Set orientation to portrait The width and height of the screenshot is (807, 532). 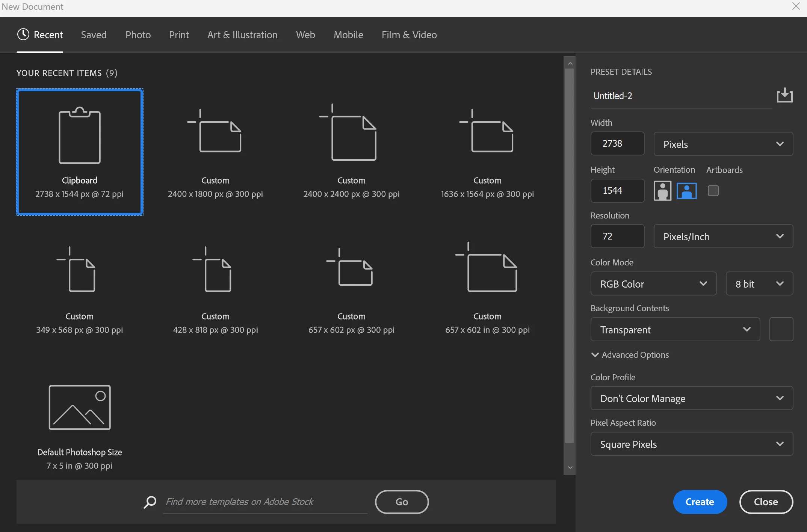point(662,191)
